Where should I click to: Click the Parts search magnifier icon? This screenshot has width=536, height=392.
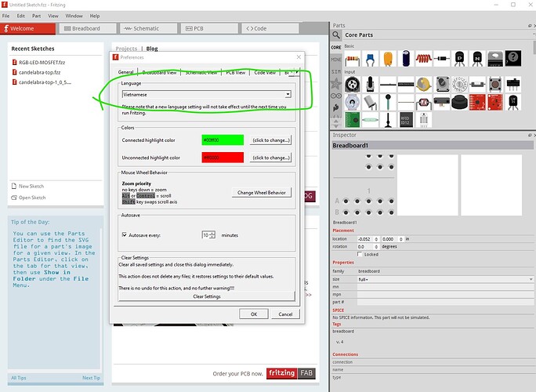pyautogui.click(x=336, y=35)
